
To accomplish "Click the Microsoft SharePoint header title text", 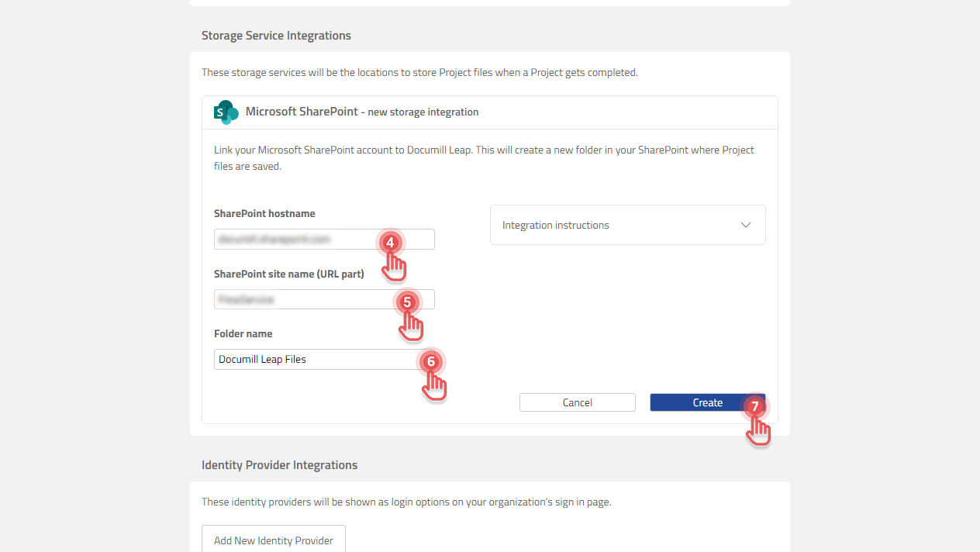I will [x=301, y=112].
